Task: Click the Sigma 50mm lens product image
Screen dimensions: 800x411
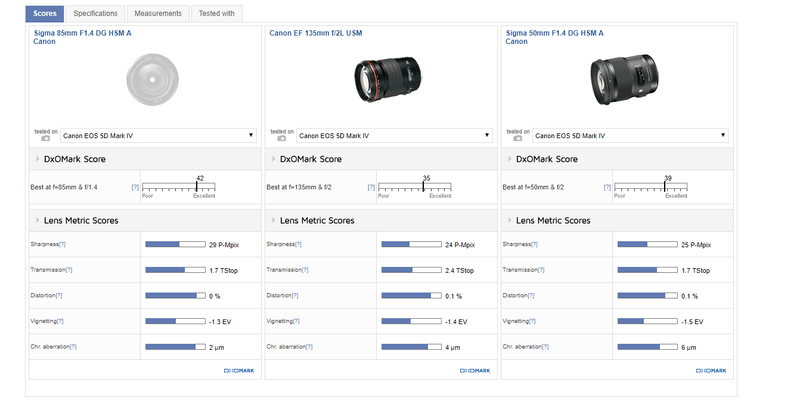Action: 618,78
